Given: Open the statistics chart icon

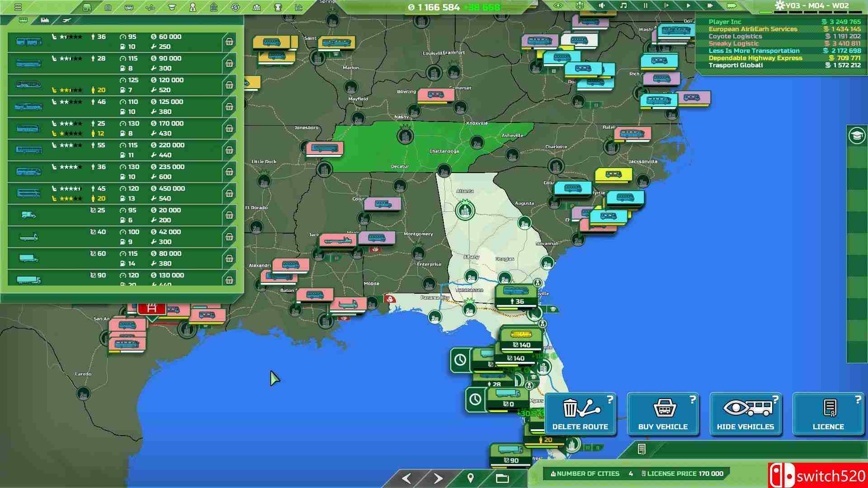Looking at the screenshot, I should [x=299, y=7].
